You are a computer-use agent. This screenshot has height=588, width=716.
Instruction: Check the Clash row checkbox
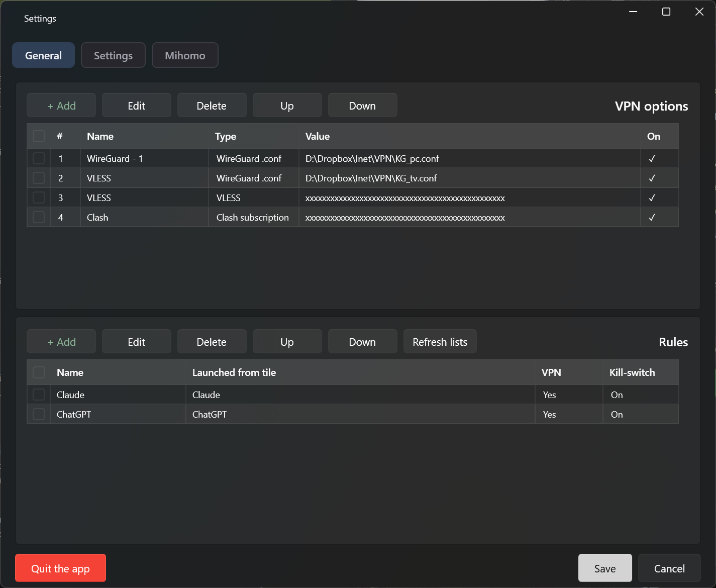(39, 217)
